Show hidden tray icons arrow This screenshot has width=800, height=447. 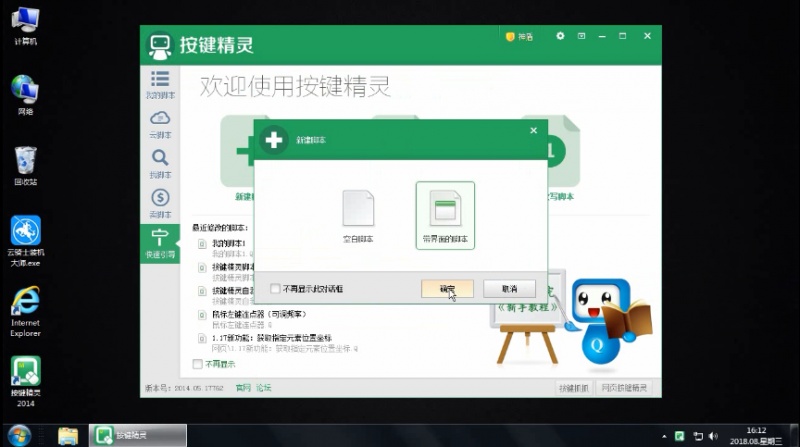pos(664,436)
